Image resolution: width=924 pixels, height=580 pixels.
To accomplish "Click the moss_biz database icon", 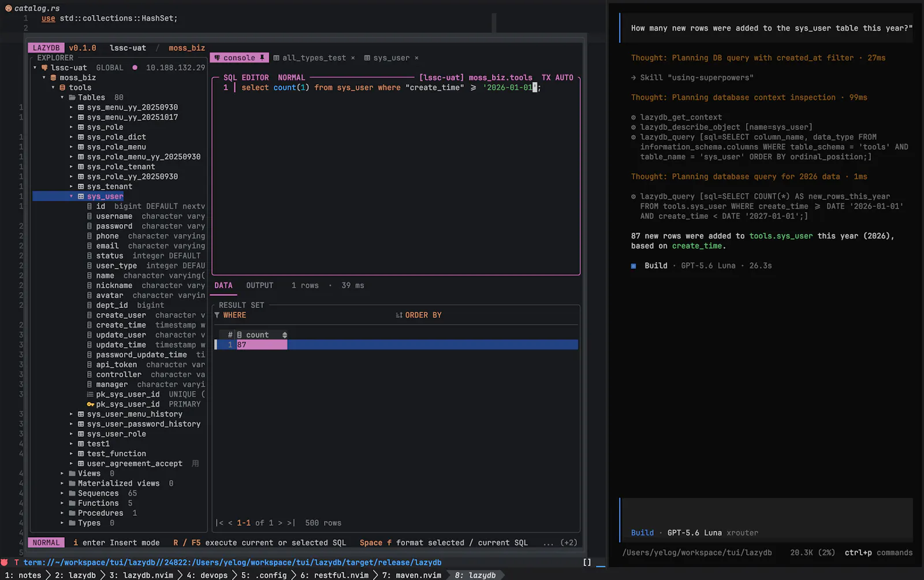I will coord(53,77).
